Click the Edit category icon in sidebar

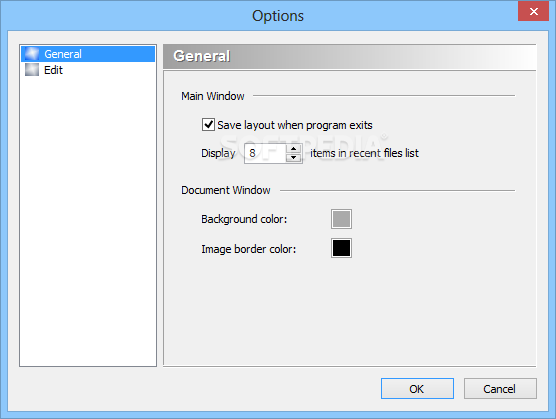coord(32,70)
